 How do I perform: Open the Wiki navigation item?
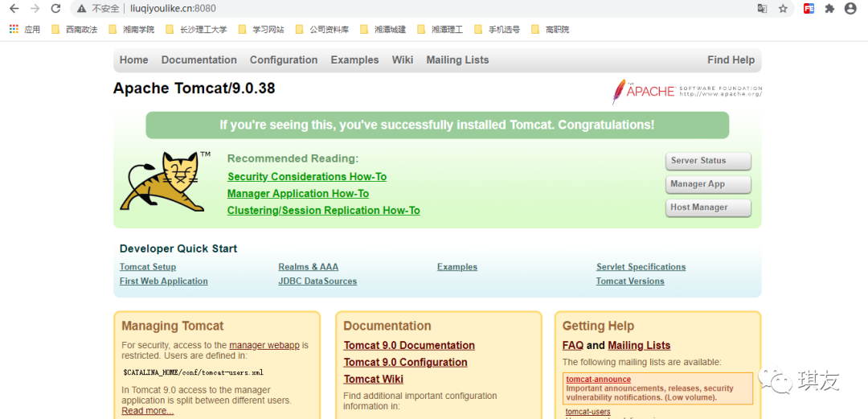tap(403, 60)
